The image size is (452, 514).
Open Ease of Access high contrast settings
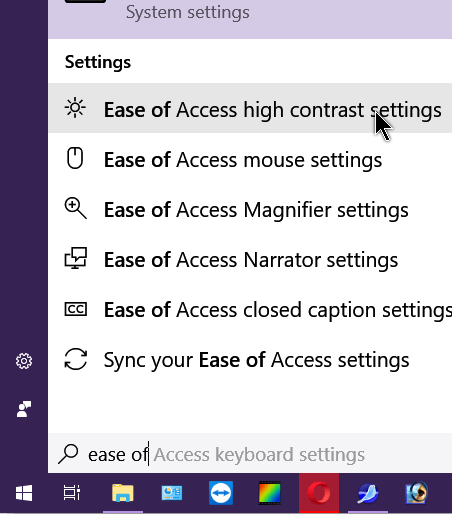click(250, 108)
